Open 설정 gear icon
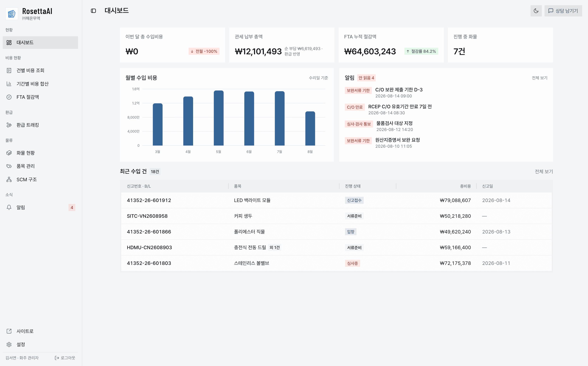Viewport: 588px width, 366px height. point(9,344)
